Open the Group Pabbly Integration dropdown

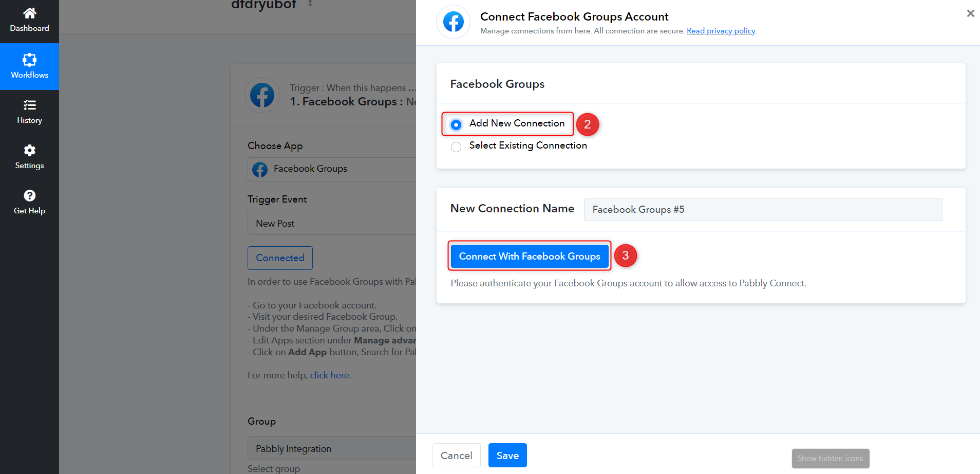(x=332, y=448)
